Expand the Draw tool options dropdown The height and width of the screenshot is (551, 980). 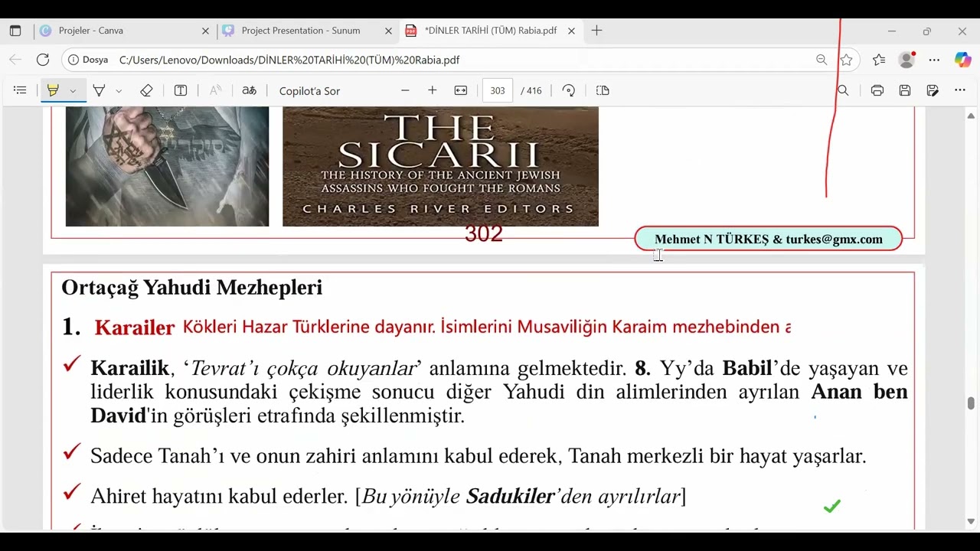[x=119, y=91]
